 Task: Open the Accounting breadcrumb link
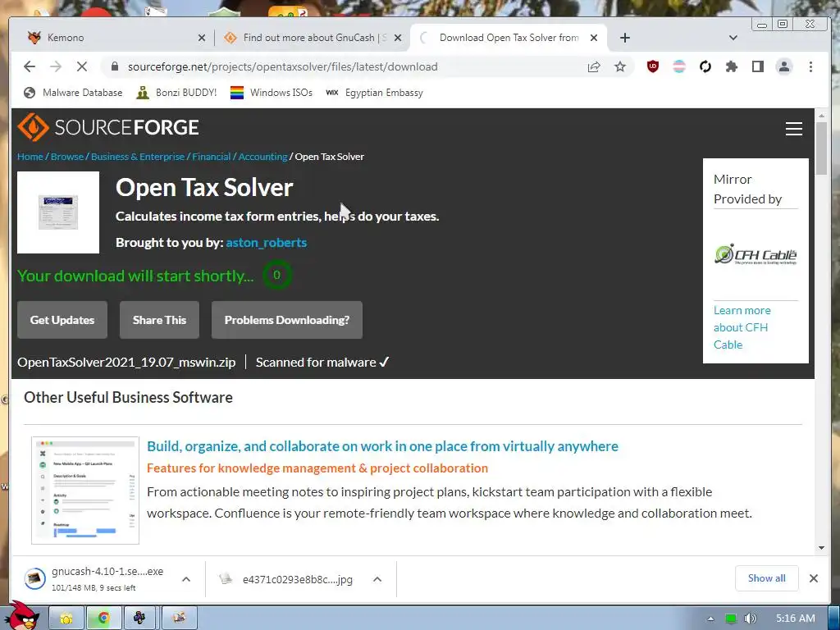(x=262, y=157)
